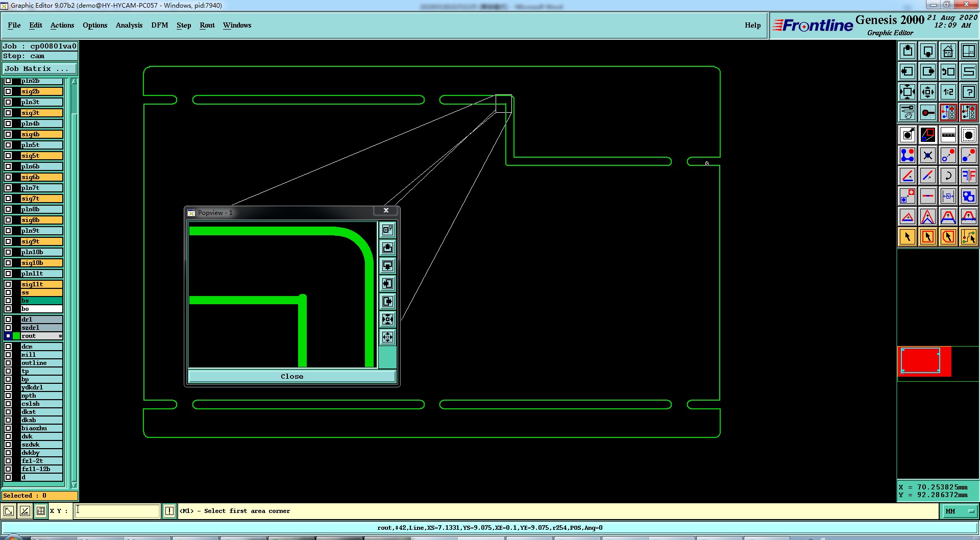This screenshot has height=540, width=980.
Task: Click the green color swatch beside rout layer
Action: (x=16, y=336)
